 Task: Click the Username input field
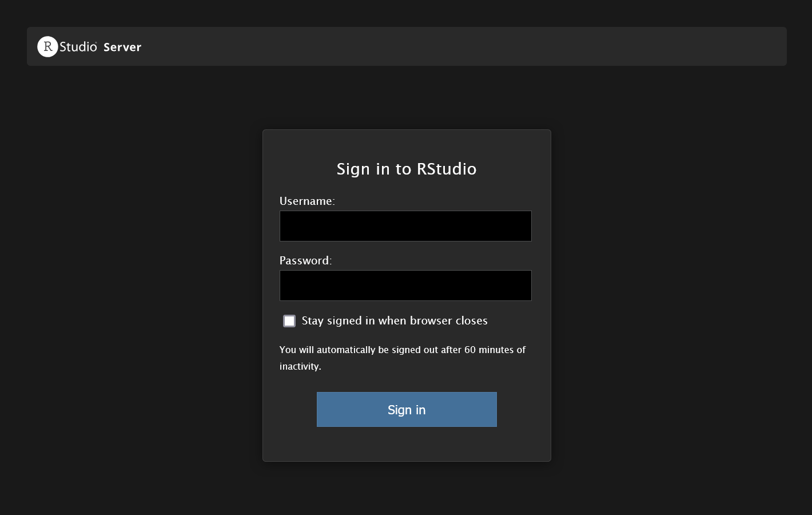[x=405, y=225]
